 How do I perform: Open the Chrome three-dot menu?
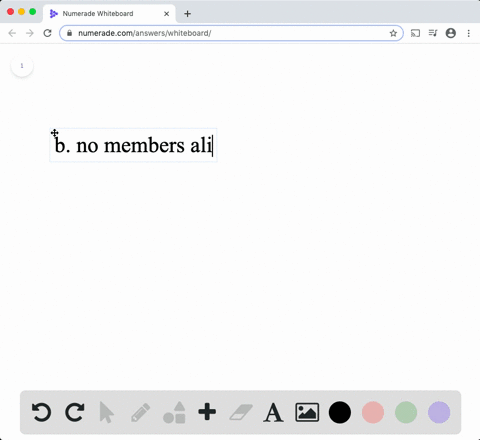(x=469, y=33)
